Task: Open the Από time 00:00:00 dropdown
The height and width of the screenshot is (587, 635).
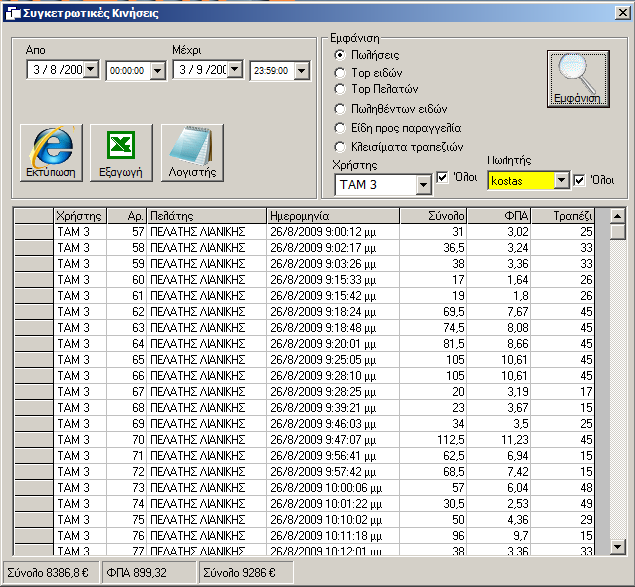Action: coord(158,71)
